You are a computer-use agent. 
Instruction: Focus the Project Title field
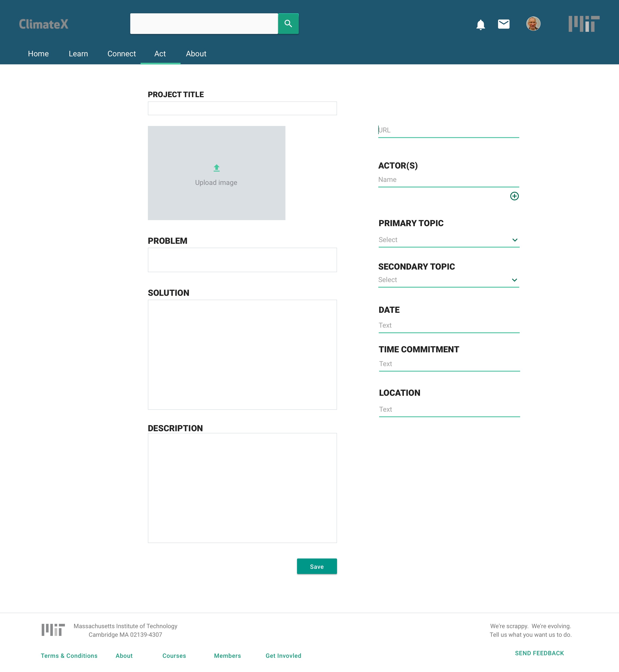(x=242, y=109)
